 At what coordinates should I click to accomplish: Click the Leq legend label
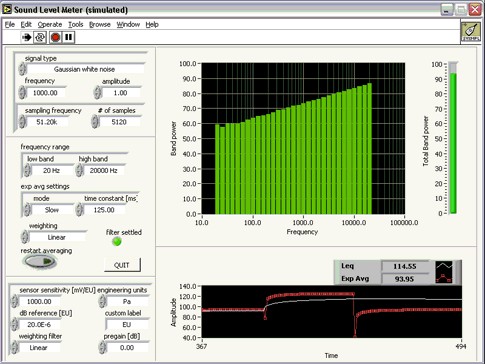tap(348, 266)
